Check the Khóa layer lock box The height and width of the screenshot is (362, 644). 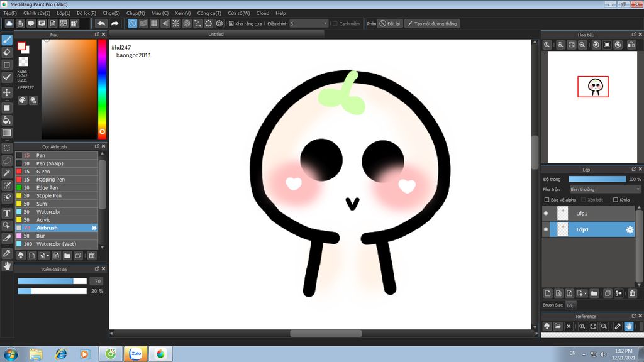tap(615, 200)
